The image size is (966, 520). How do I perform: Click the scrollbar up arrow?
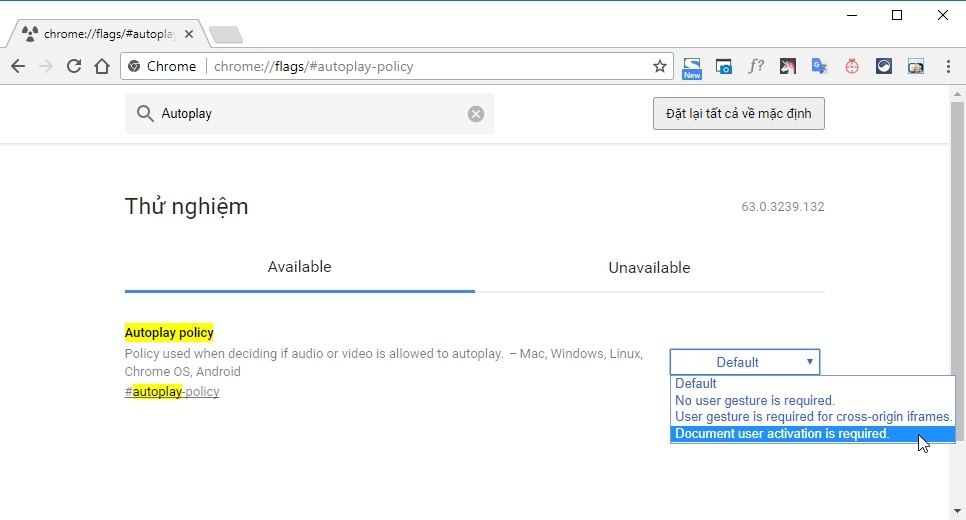pyautogui.click(x=957, y=94)
